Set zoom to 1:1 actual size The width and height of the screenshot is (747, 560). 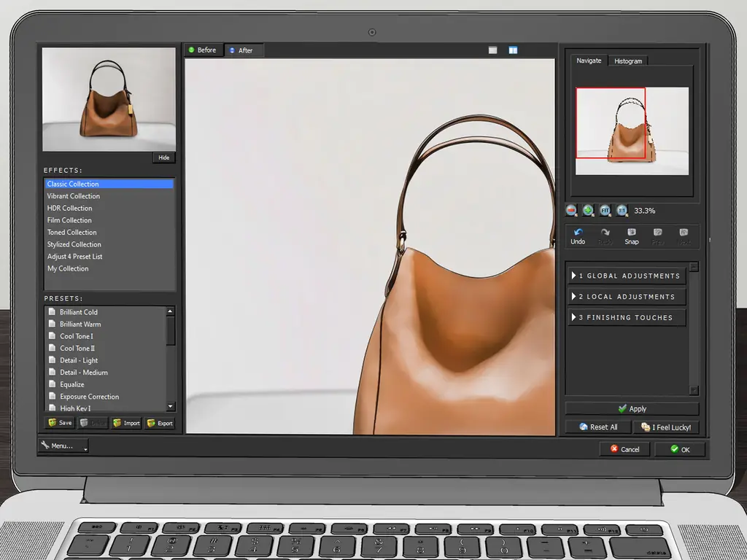pyautogui.click(x=622, y=210)
